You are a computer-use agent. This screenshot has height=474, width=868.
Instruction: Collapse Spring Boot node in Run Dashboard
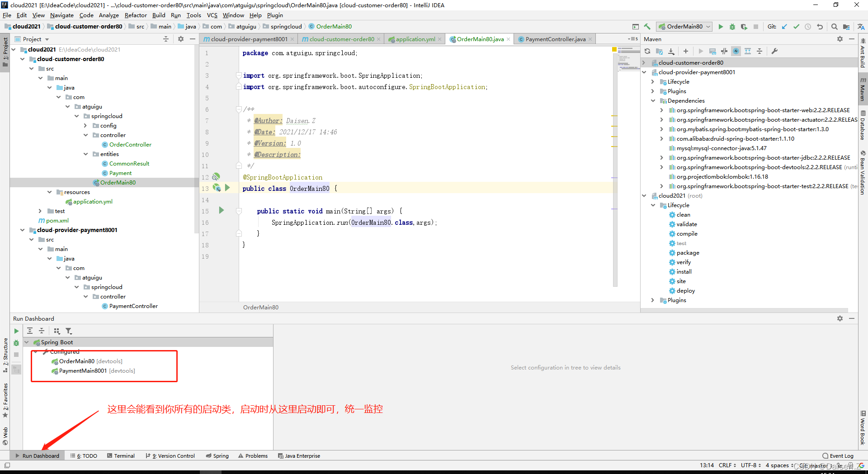pos(27,342)
